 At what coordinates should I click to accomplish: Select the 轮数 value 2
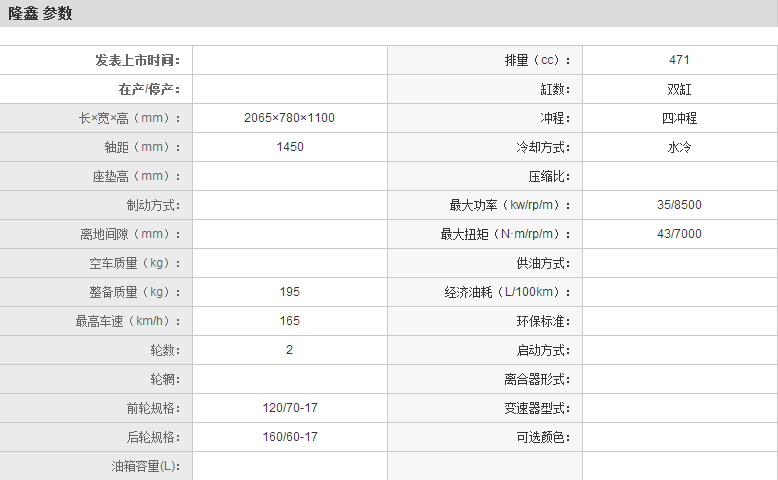tap(289, 350)
